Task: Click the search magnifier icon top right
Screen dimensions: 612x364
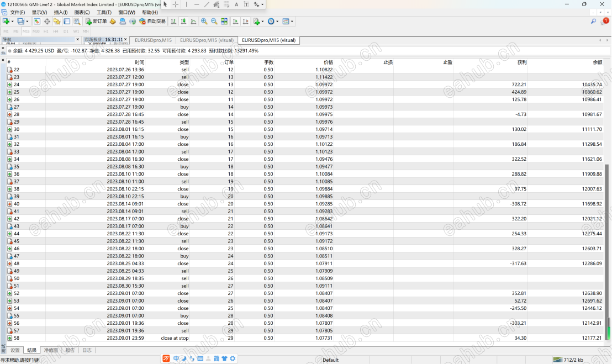Action: pos(594,22)
